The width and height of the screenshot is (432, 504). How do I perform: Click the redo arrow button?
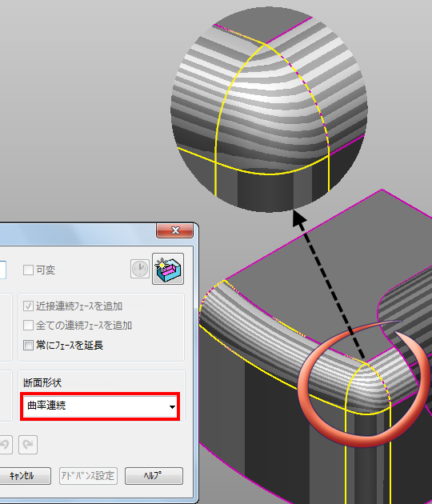[28, 445]
